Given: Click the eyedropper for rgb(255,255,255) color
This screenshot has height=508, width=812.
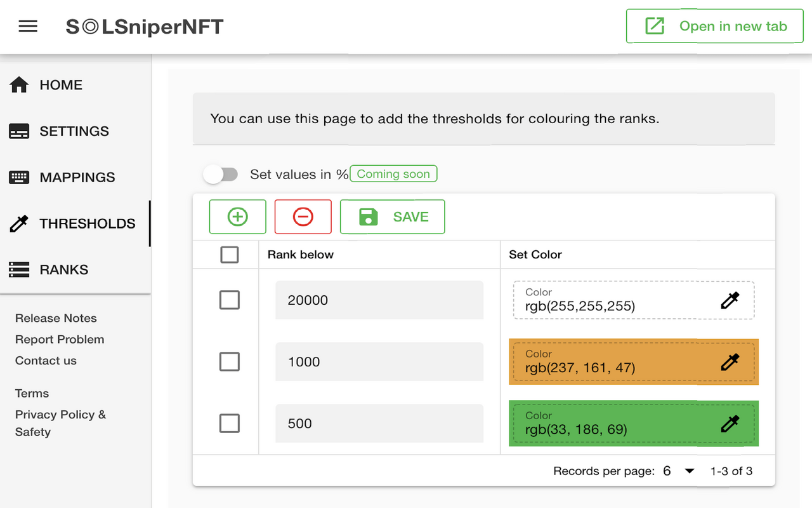Looking at the screenshot, I should (x=730, y=300).
